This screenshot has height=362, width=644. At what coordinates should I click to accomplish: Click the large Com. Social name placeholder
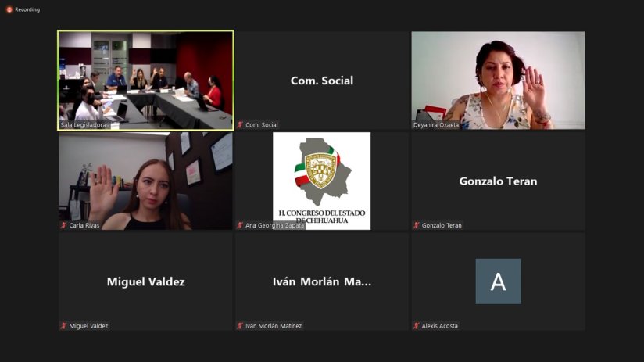click(321, 81)
